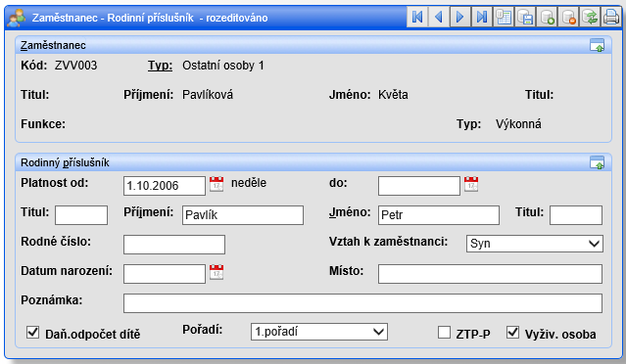Open calendar for Datum narození
Screen dimensions: 626x364
coord(217,272)
